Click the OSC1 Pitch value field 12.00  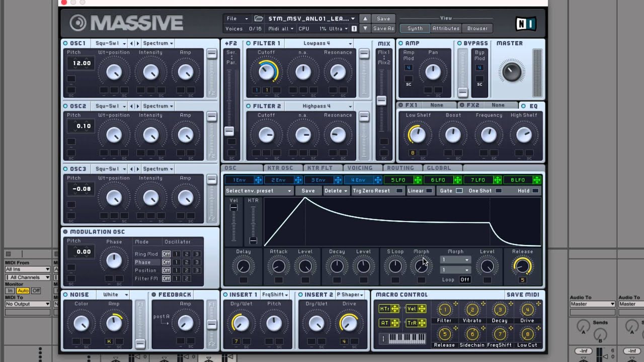pyautogui.click(x=82, y=63)
